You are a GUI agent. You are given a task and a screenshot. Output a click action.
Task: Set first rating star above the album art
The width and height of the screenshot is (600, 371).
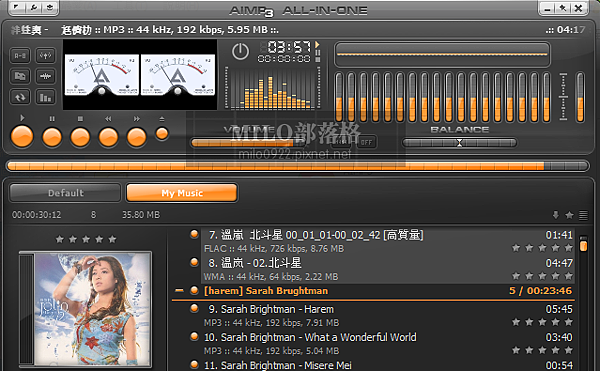tap(60, 239)
